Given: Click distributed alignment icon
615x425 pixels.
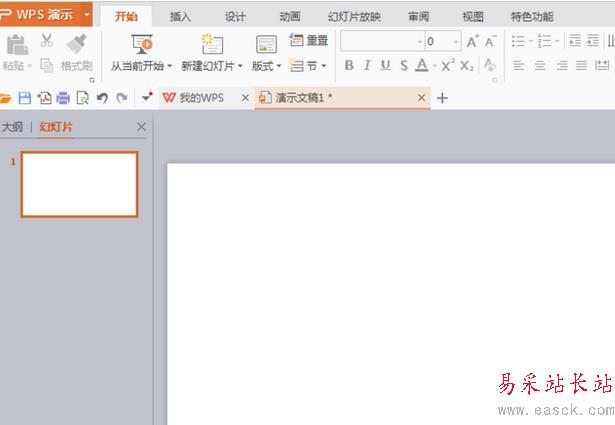Looking at the screenshot, I should pos(602,65).
